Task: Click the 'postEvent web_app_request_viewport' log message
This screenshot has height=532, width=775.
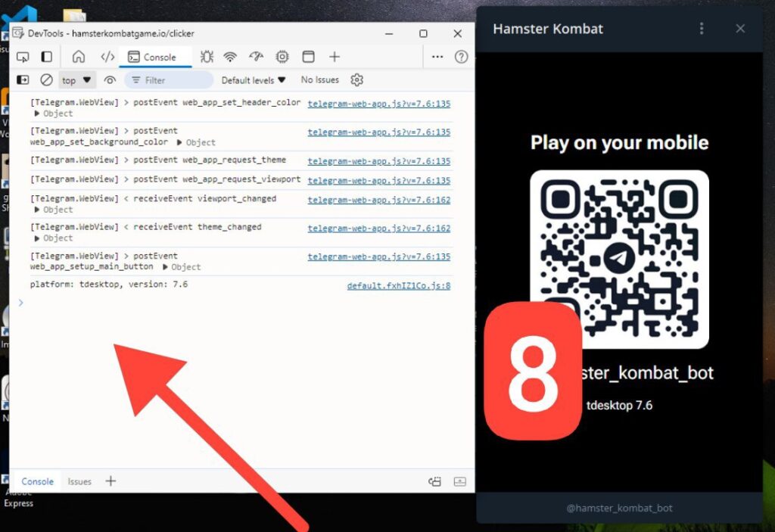Action: [x=217, y=179]
